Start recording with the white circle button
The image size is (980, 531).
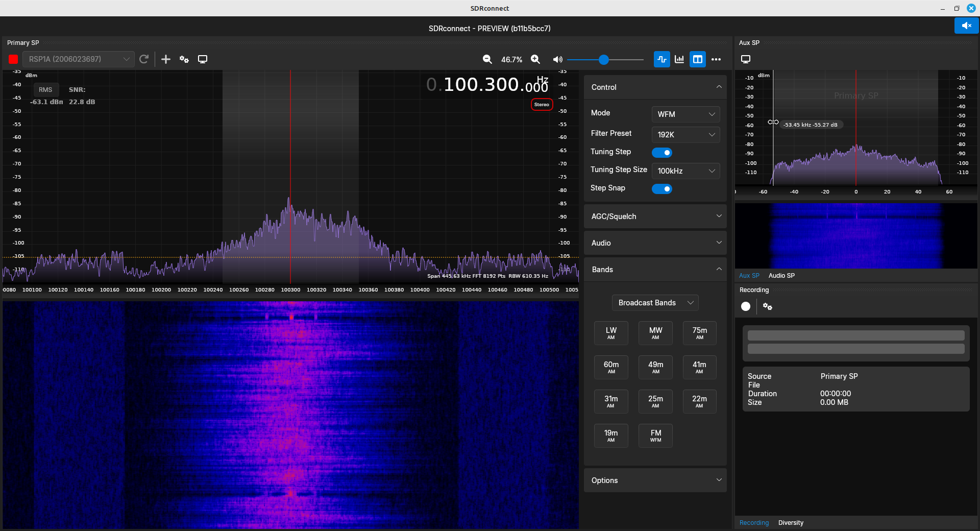746,306
